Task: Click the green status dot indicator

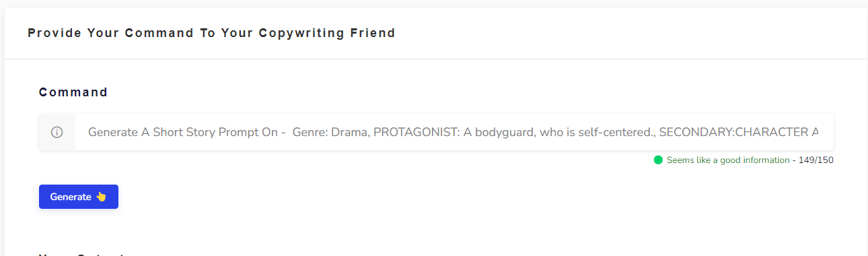Action: click(x=658, y=160)
